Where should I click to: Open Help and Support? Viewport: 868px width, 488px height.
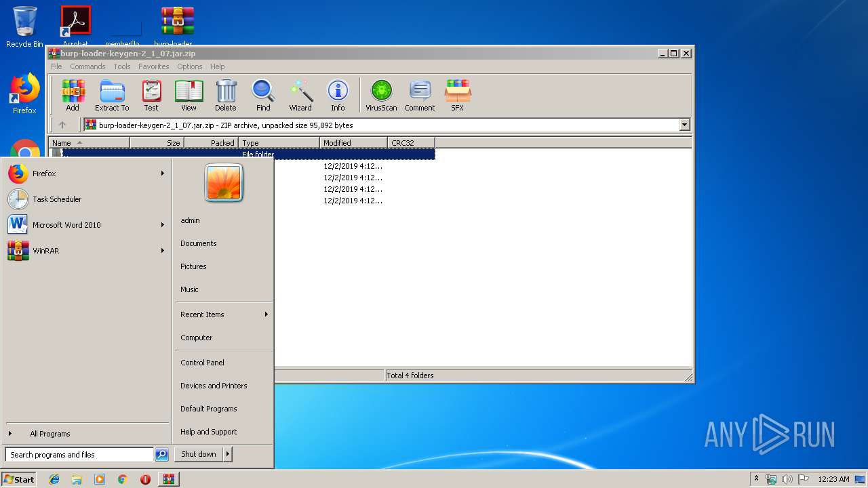(209, 432)
